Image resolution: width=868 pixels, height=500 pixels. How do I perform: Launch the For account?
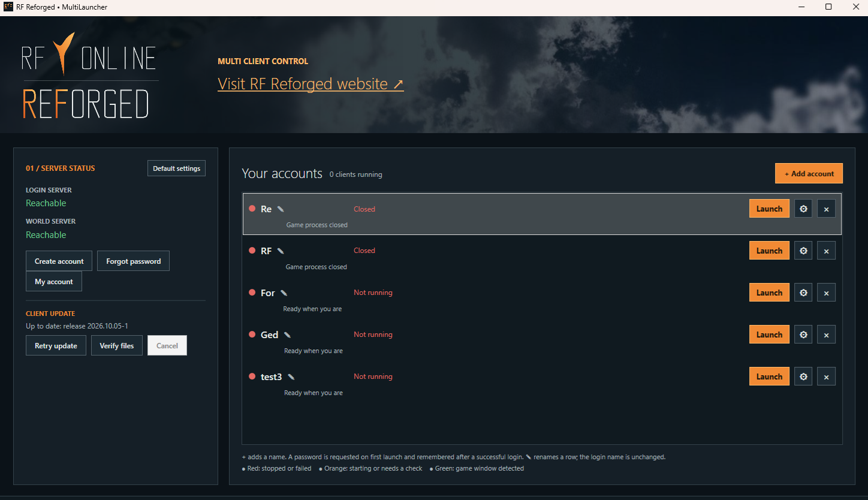[769, 293]
